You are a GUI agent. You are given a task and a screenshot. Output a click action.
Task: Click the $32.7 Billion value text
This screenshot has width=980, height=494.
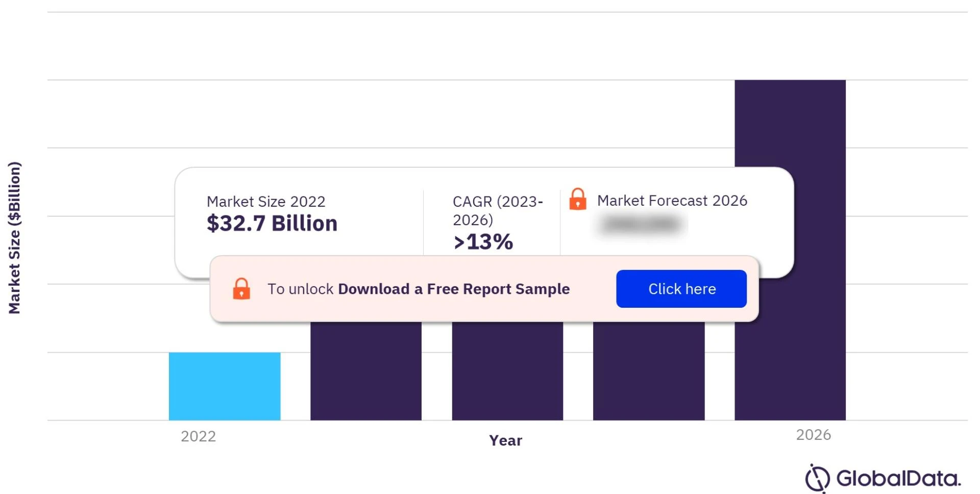coord(272,223)
